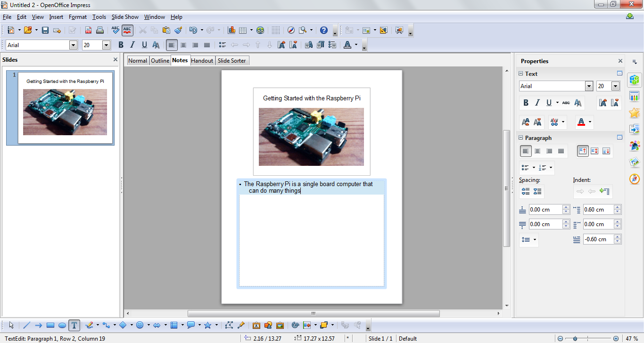Open sidebar Custom Animation star icon
Image resolution: width=644 pixels, height=343 pixels.
(635, 113)
